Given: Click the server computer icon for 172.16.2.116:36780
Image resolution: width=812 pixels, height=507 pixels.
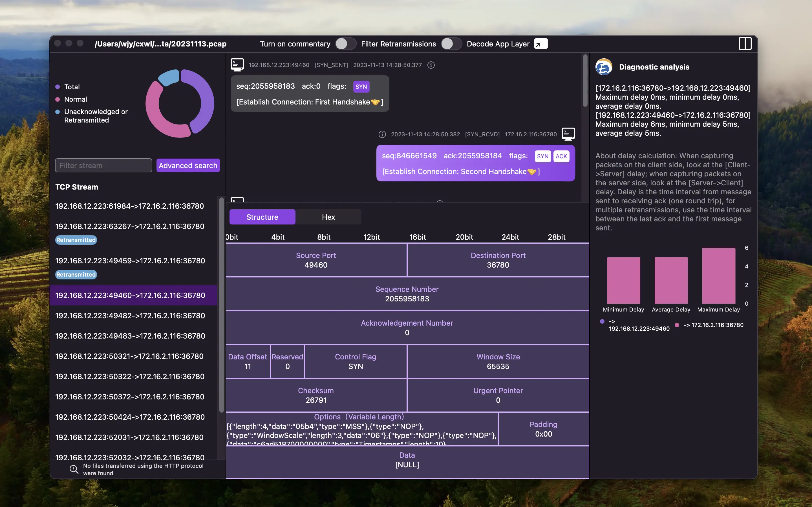Looking at the screenshot, I should tap(569, 134).
